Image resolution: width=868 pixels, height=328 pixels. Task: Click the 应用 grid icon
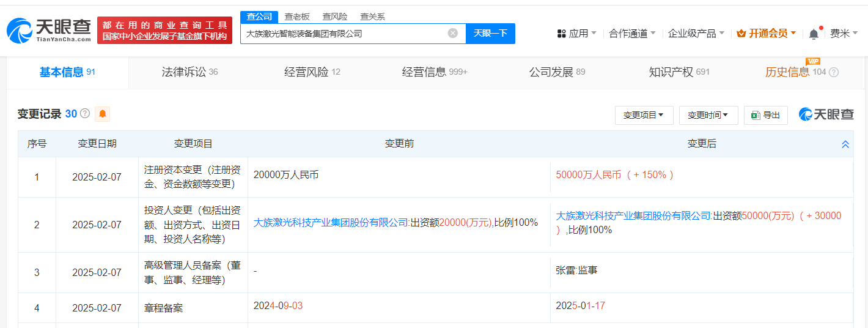pyautogui.click(x=562, y=34)
